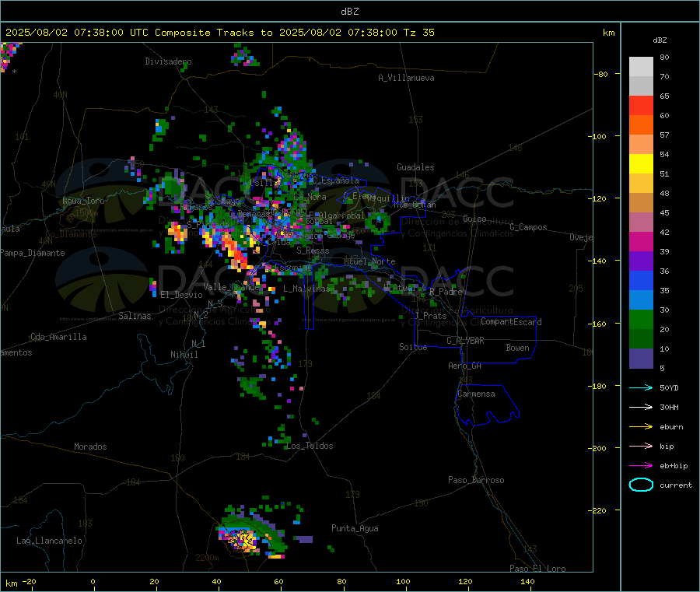Select the purple 5 dBZ color swatch
The width and height of the screenshot is (700, 592).
(641, 359)
